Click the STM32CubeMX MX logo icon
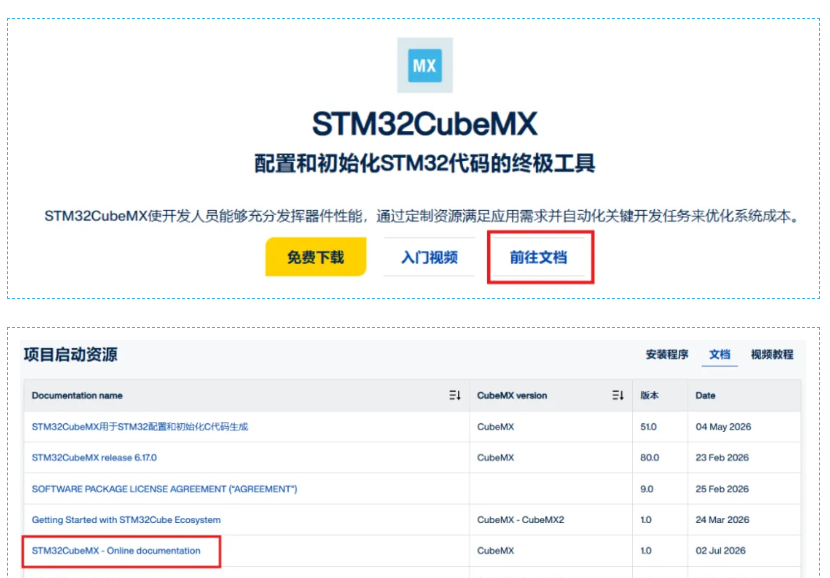The image size is (830, 578). click(425, 65)
